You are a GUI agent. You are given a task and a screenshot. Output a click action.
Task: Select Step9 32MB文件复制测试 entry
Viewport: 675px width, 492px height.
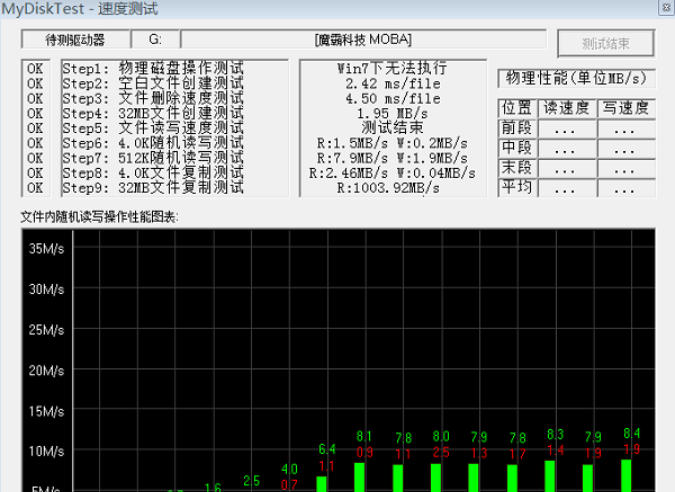[x=153, y=187]
